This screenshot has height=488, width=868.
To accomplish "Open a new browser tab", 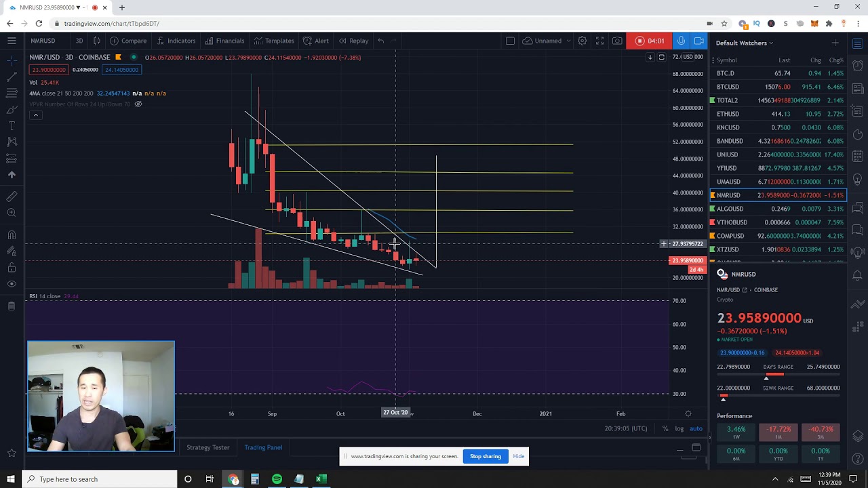I will [122, 7].
